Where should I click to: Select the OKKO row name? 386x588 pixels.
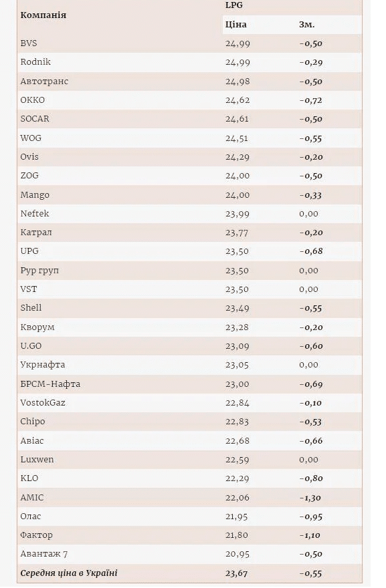click(x=32, y=100)
